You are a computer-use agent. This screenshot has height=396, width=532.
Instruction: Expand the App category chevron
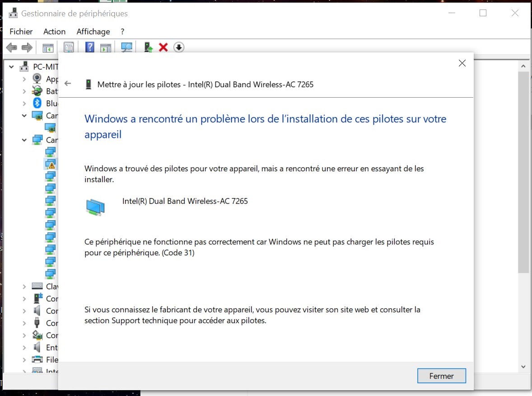(x=24, y=79)
